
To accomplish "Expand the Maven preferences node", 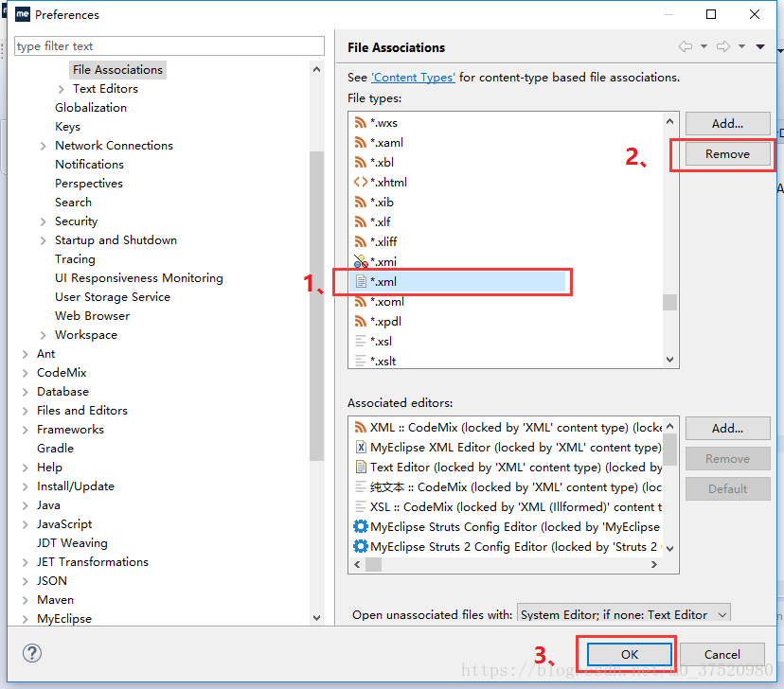I will [25, 600].
